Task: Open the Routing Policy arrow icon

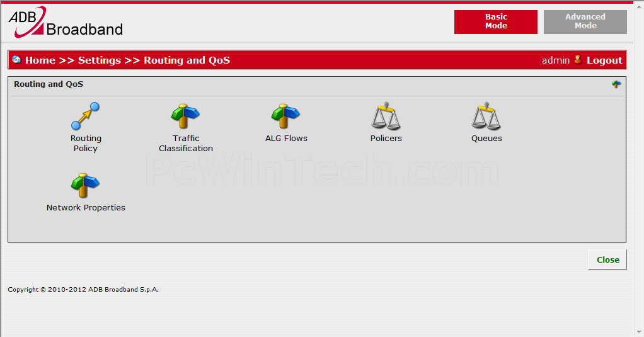Action: click(85, 117)
